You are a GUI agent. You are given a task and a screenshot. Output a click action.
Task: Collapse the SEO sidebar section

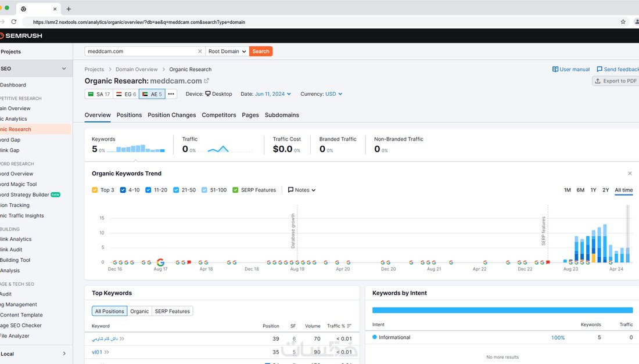tap(64, 69)
